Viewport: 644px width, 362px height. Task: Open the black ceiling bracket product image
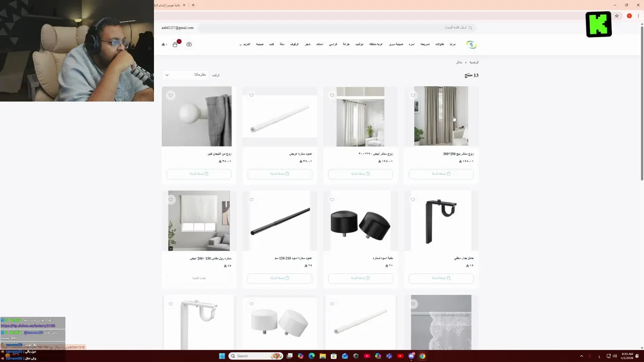[x=441, y=221]
